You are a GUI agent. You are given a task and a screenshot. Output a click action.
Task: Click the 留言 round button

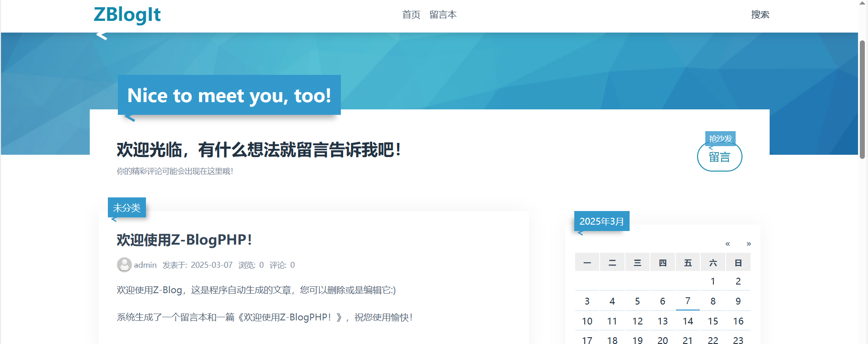719,157
